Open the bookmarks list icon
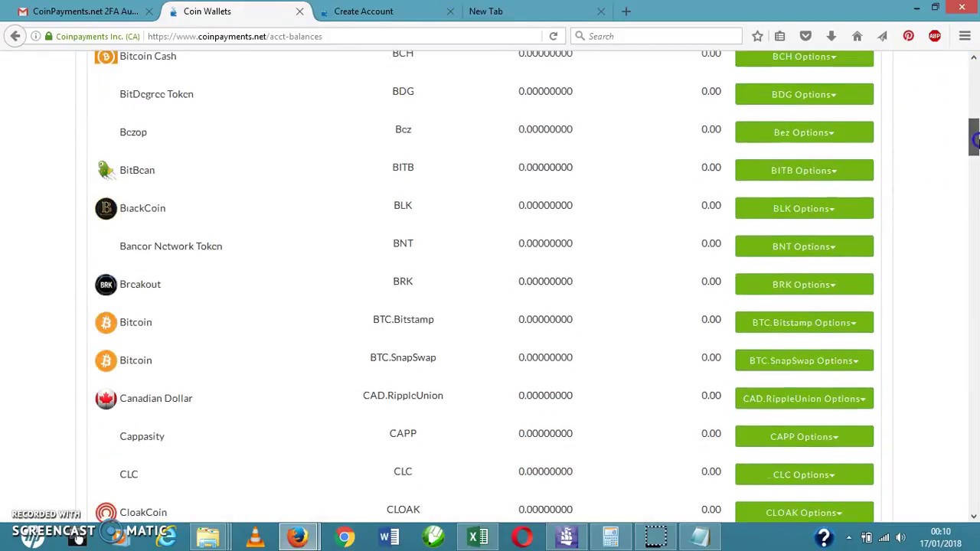 click(x=779, y=36)
